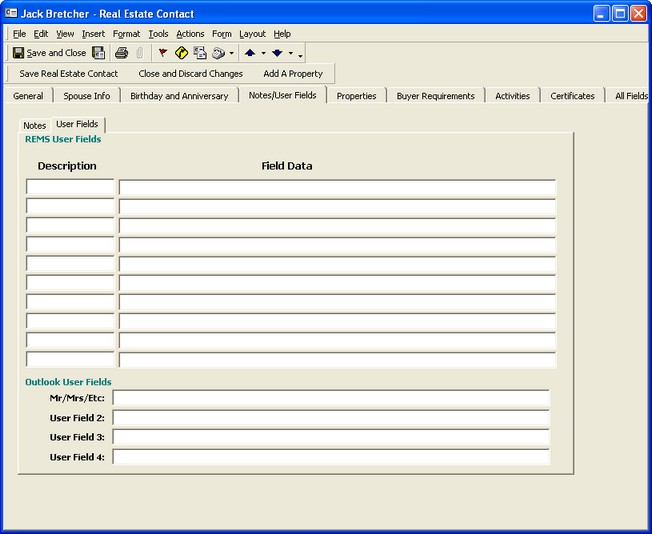The image size is (652, 534).
Task: Click Save Real Estate Contact button
Action: 69,74
